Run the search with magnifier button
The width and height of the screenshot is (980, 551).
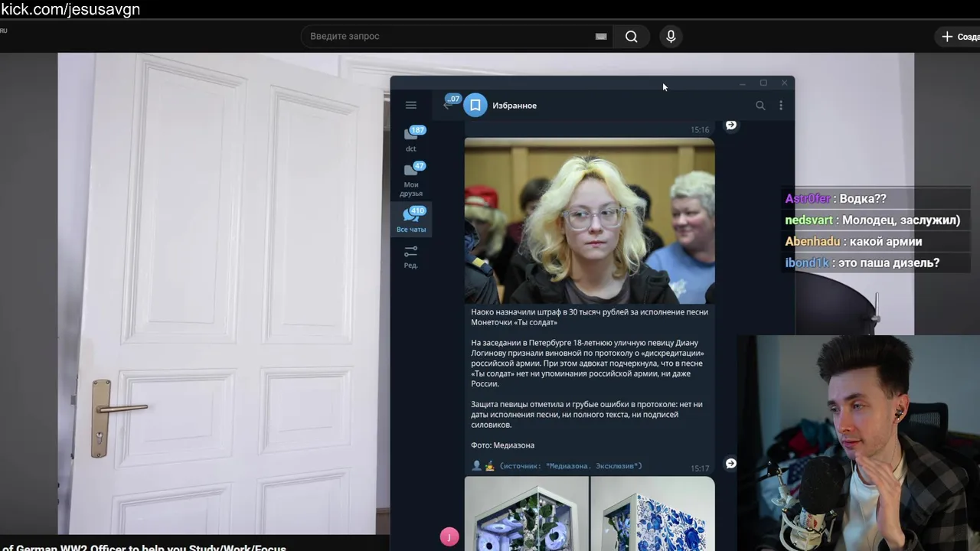click(631, 36)
